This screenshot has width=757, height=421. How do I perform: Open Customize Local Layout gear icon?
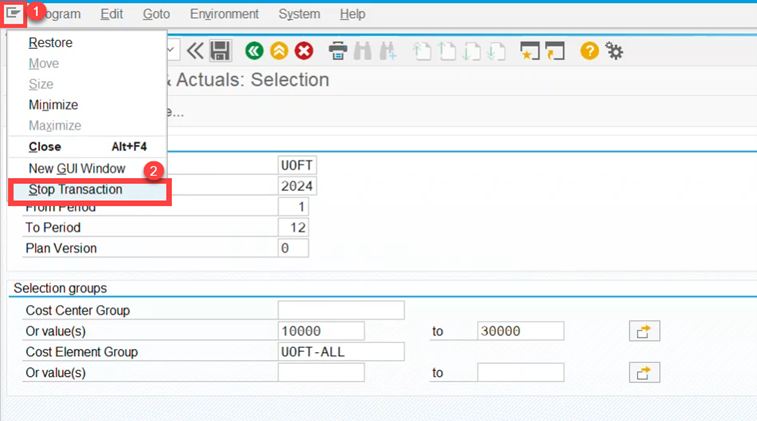[615, 51]
